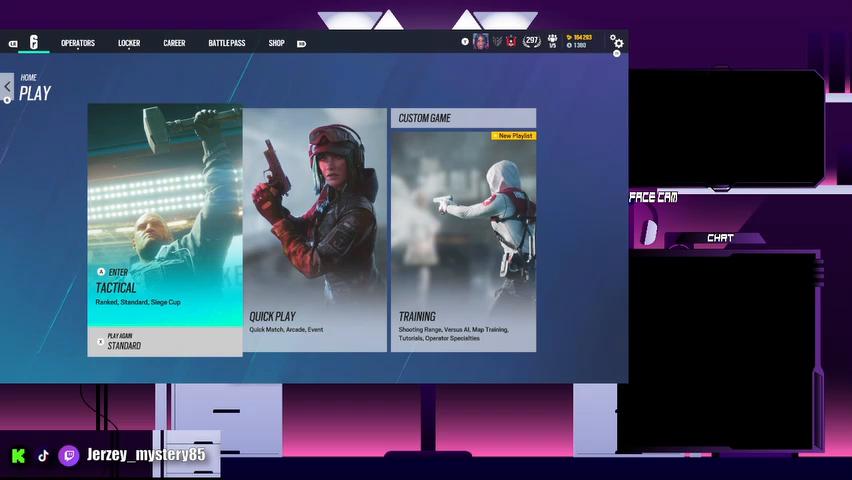852x480 pixels.
Task: Open the clearance level 297 badge
Action: point(531,41)
